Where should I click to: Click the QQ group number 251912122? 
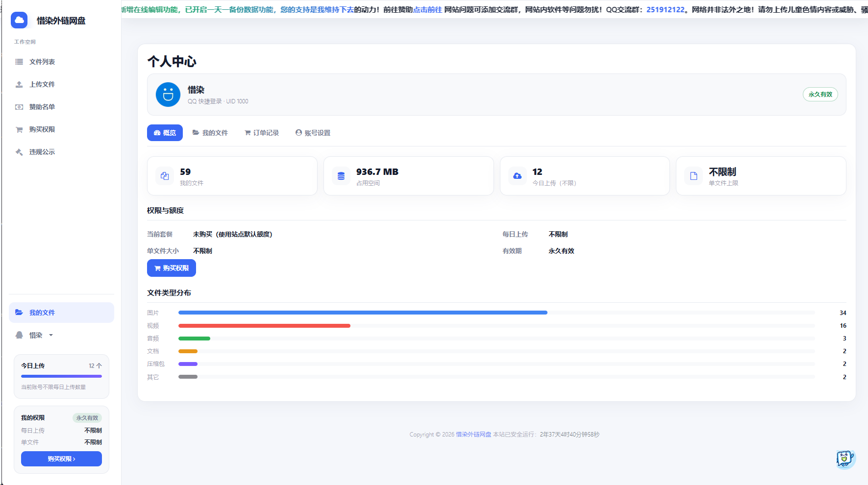pyautogui.click(x=665, y=9)
